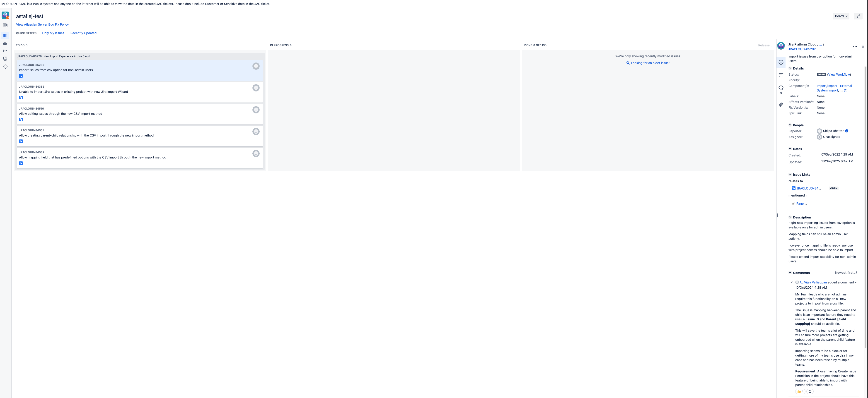Toggle the Only My Issues quick filter

pyautogui.click(x=53, y=33)
